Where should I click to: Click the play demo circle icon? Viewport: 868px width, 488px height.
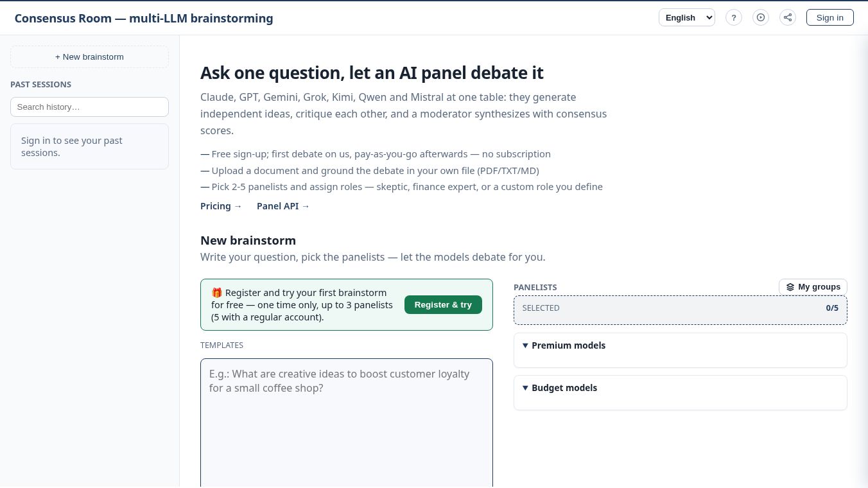click(761, 18)
